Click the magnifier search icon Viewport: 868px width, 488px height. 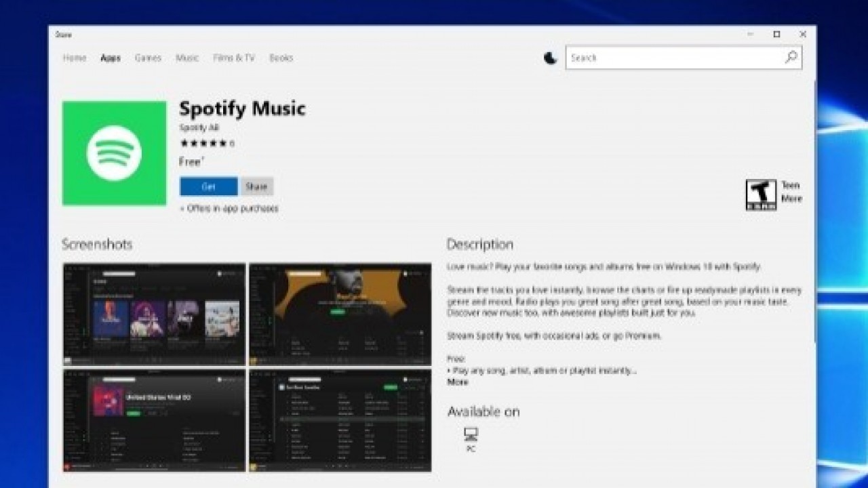coord(791,58)
